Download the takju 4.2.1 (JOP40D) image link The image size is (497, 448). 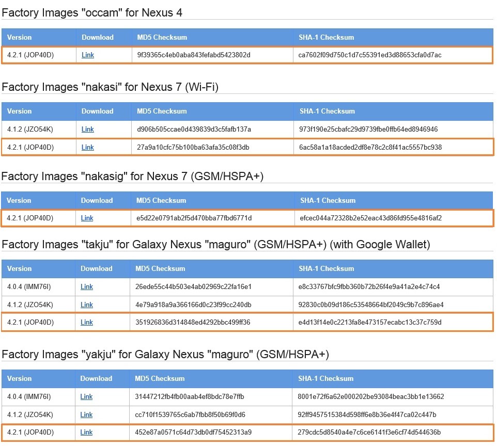coord(87,323)
